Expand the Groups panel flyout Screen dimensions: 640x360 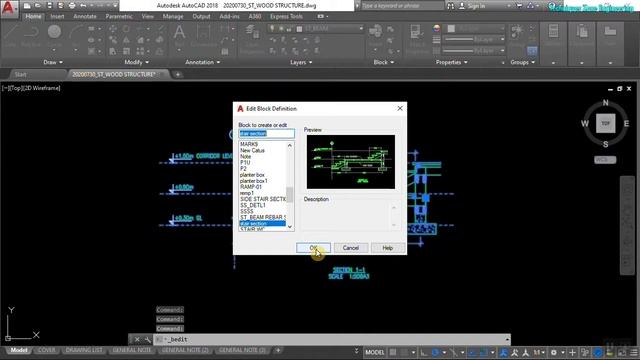(x=522, y=62)
